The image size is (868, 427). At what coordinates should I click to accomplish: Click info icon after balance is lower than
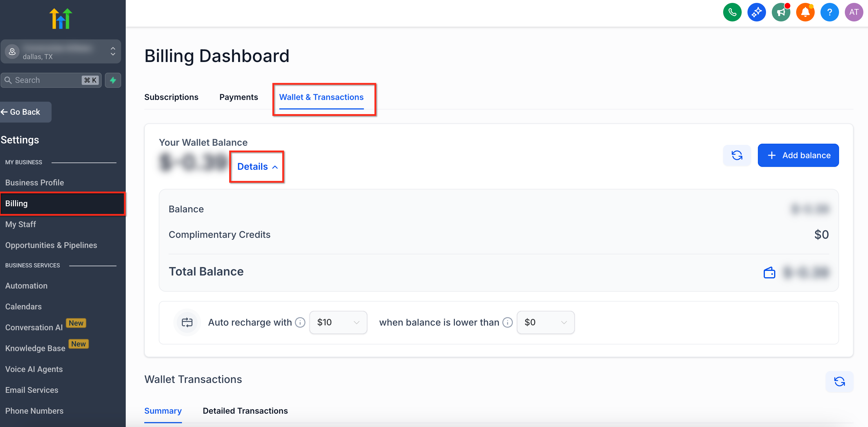click(508, 322)
